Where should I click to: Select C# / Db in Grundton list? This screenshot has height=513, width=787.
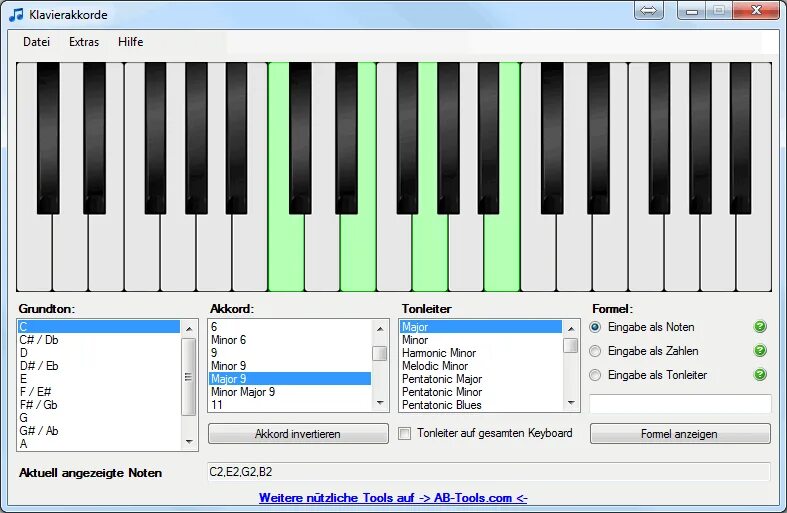[99, 340]
